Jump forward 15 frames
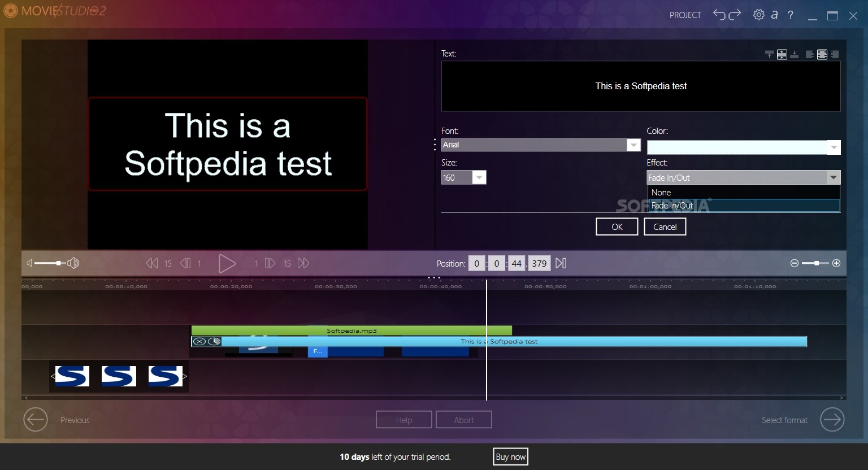Screen dimensions: 868x470 point(303,263)
